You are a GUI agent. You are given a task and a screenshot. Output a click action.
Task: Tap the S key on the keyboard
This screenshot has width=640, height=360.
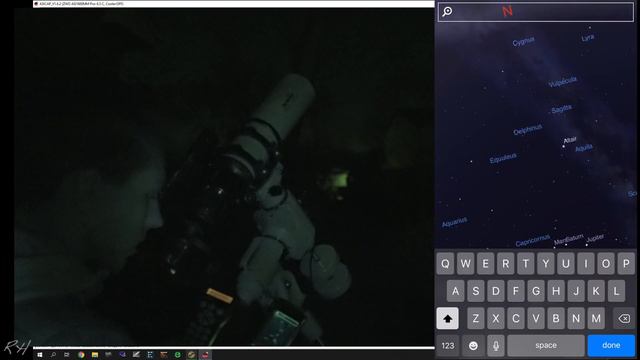coord(476,291)
